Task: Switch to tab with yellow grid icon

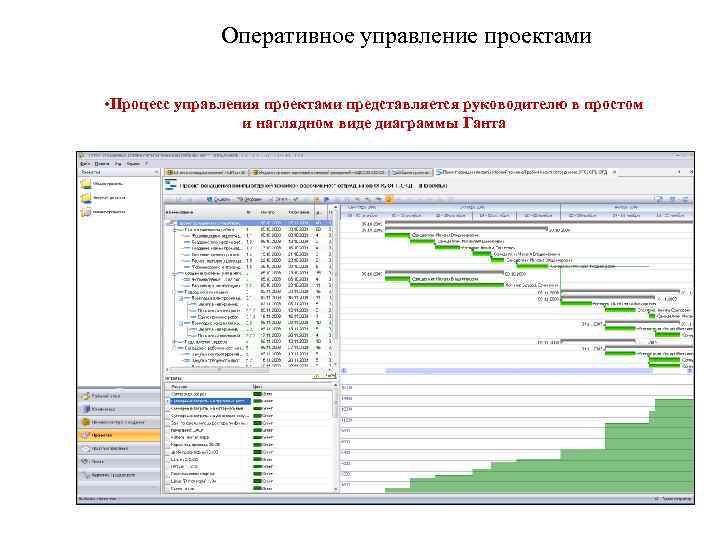Action: (x=206, y=172)
